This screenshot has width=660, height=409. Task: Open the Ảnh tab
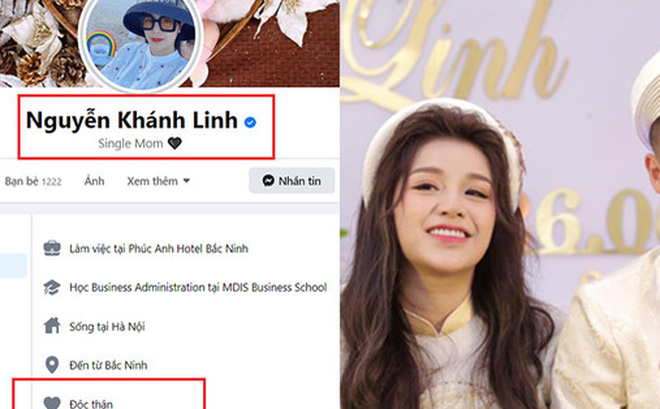94,181
